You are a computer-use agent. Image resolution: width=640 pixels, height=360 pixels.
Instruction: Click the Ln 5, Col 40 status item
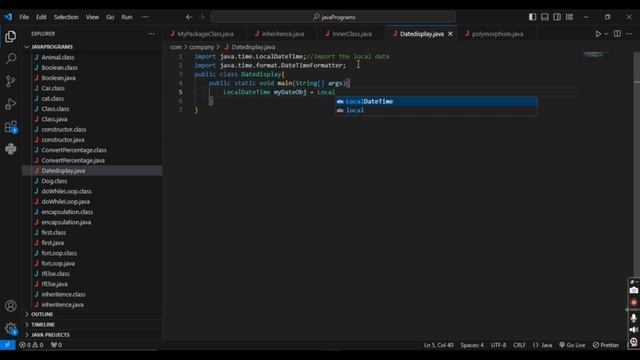[x=438, y=345]
